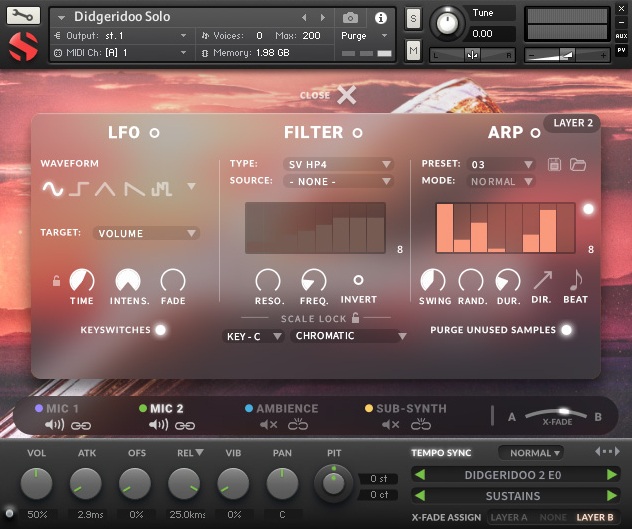The image size is (632, 529).
Task: Select next instrument right of DIDGERIDOO 2 E0
Action: point(612,475)
